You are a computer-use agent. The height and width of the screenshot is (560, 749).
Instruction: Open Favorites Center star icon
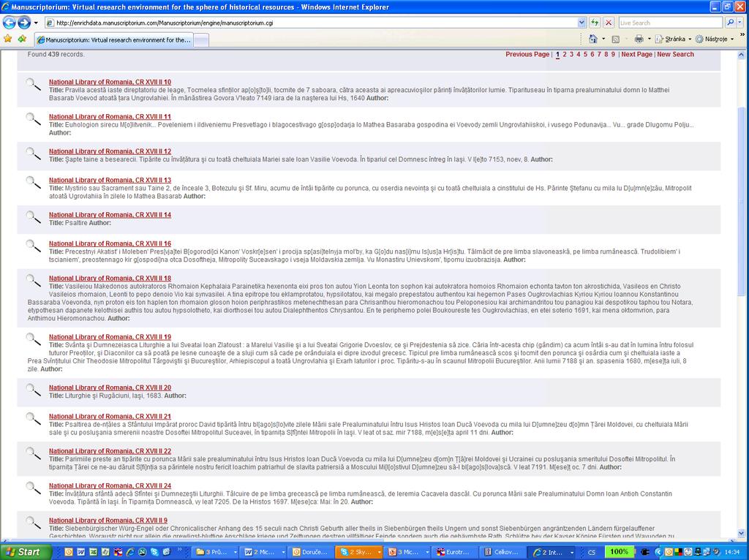[7, 39]
